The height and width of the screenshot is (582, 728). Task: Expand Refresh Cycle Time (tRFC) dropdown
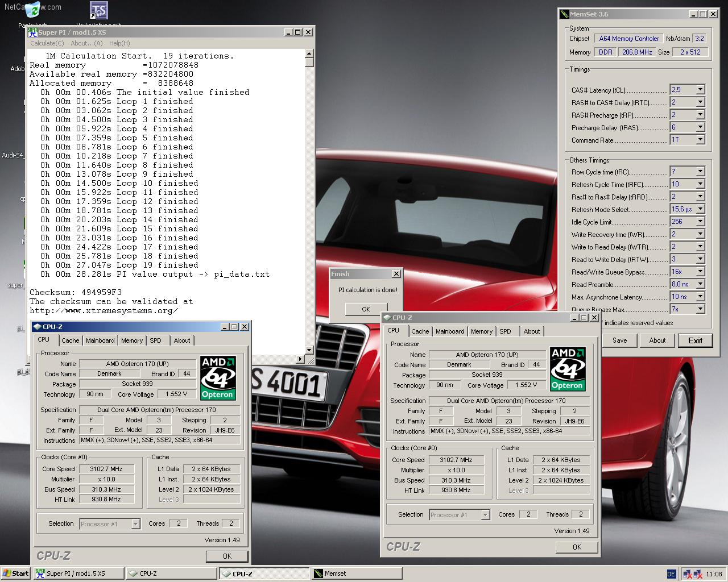700,184
